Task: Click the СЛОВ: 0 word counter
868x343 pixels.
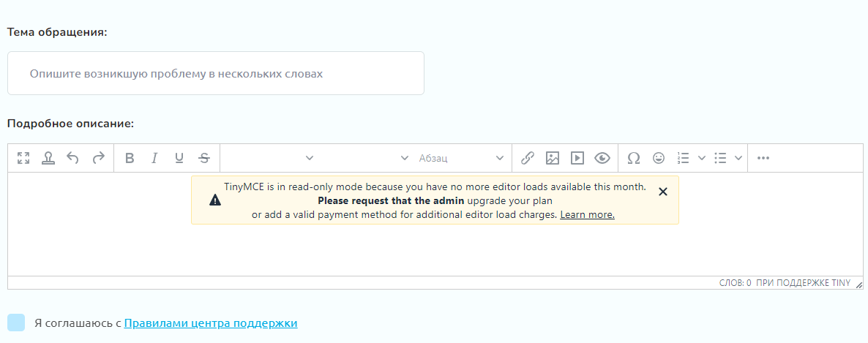Action: pos(735,283)
